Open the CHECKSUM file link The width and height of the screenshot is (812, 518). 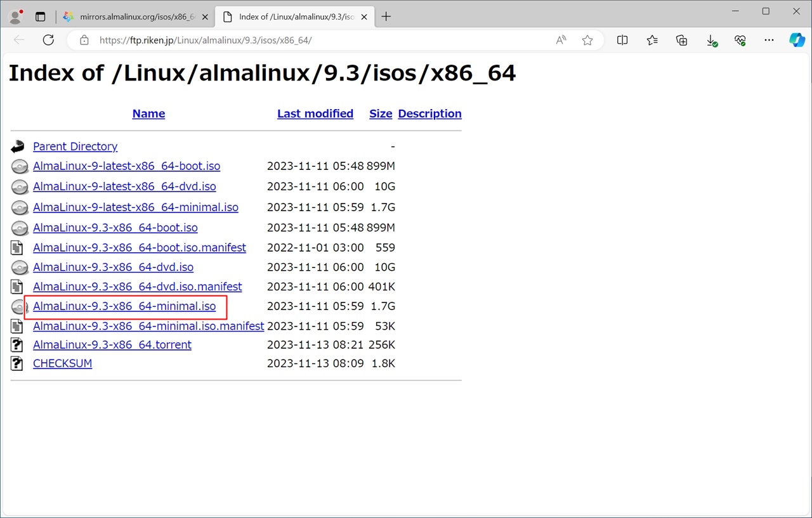coord(62,363)
